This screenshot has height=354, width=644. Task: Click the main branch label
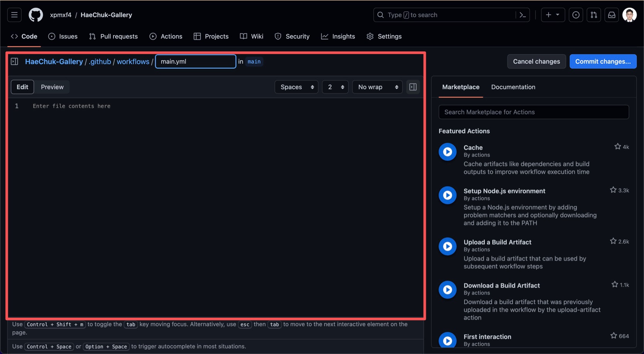254,61
